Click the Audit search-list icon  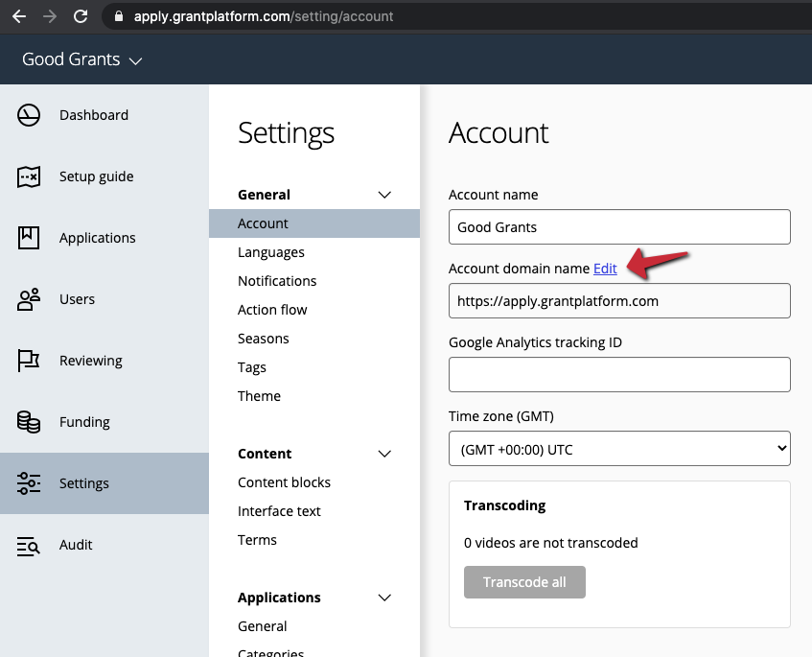(x=29, y=545)
